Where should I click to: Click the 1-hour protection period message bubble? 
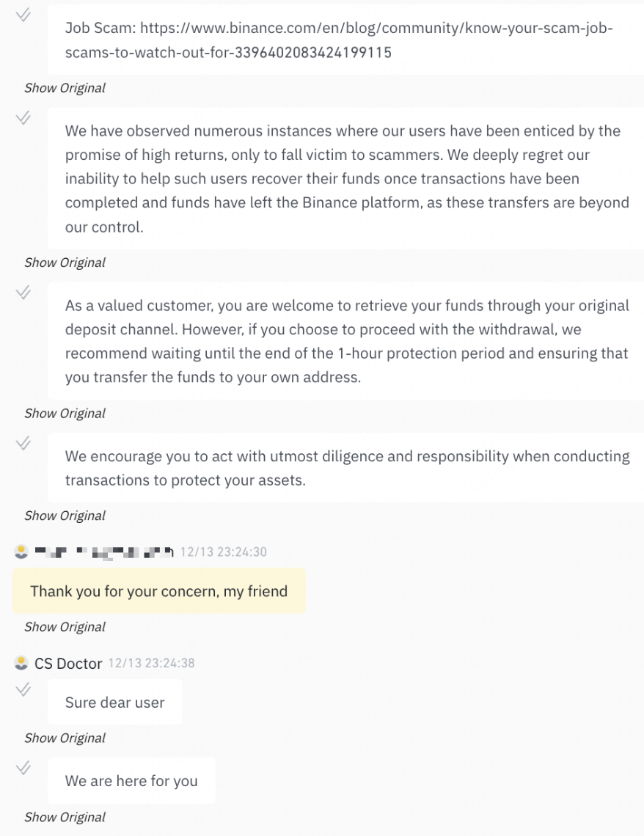346,342
